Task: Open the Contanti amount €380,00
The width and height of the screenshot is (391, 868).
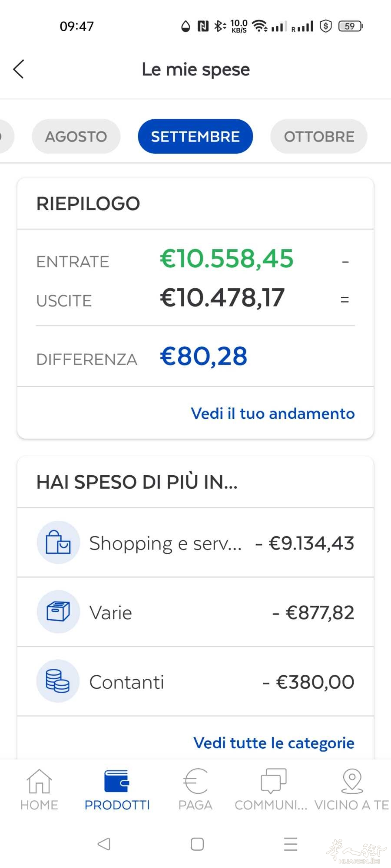Action: (308, 682)
